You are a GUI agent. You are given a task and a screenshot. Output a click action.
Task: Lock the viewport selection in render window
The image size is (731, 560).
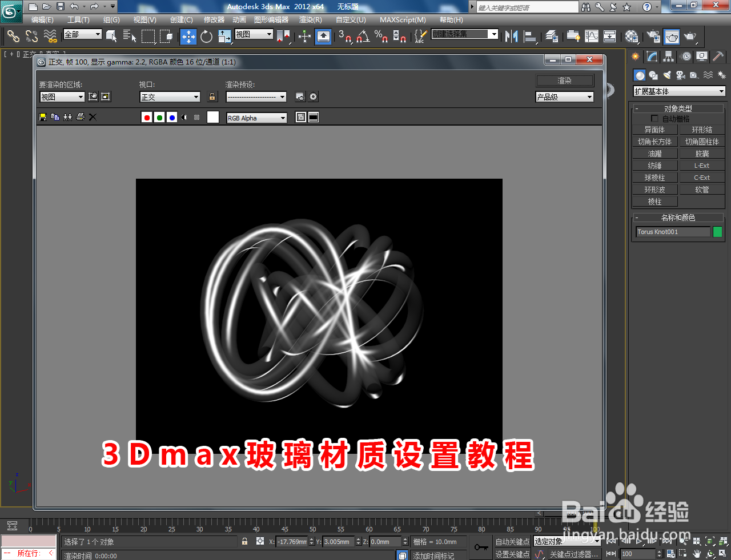coord(211,96)
